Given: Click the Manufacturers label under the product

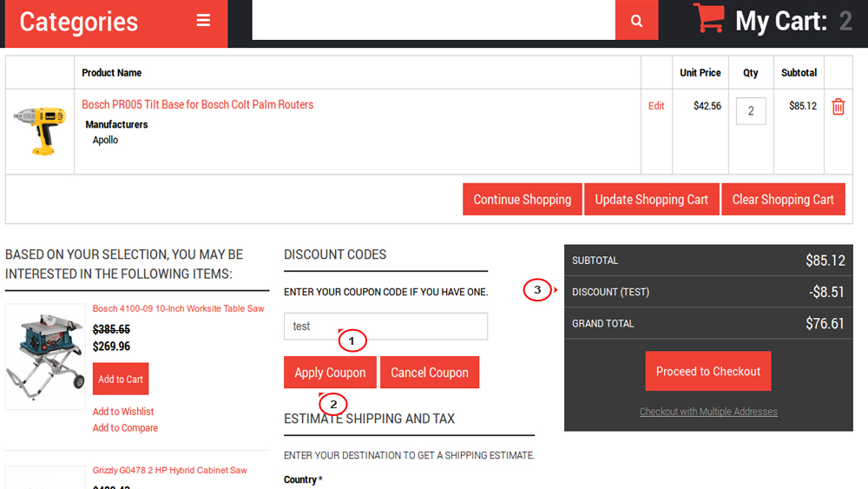Looking at the screenshot, I should point(116,124).
